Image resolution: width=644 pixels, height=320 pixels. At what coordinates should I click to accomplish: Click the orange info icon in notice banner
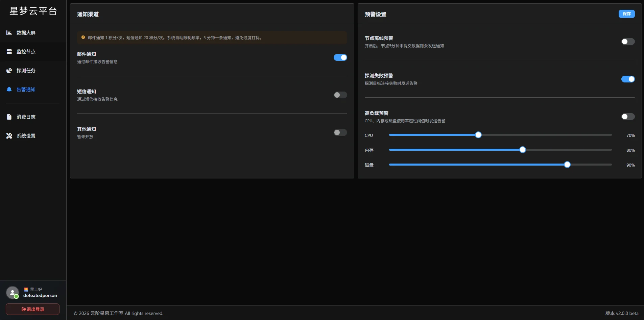click(83, 38)
